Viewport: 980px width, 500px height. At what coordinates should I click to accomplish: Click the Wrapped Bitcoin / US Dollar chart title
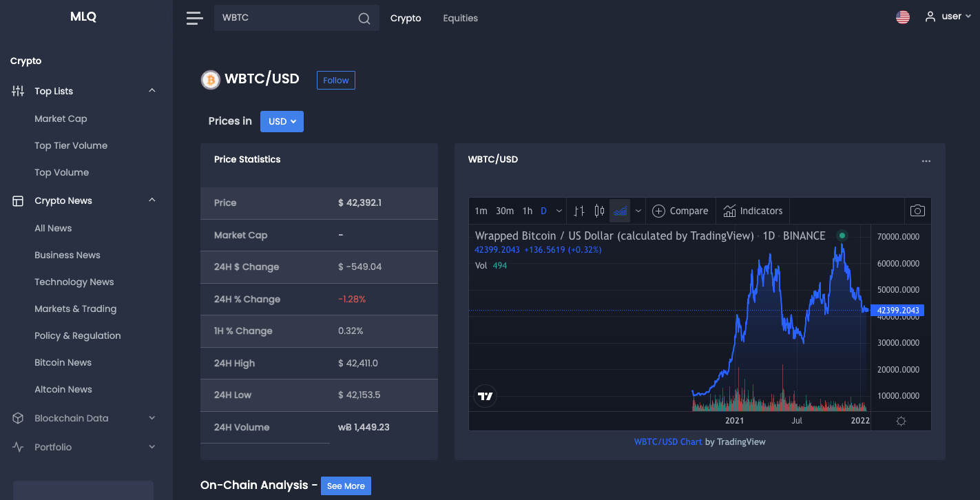(614, 236)
